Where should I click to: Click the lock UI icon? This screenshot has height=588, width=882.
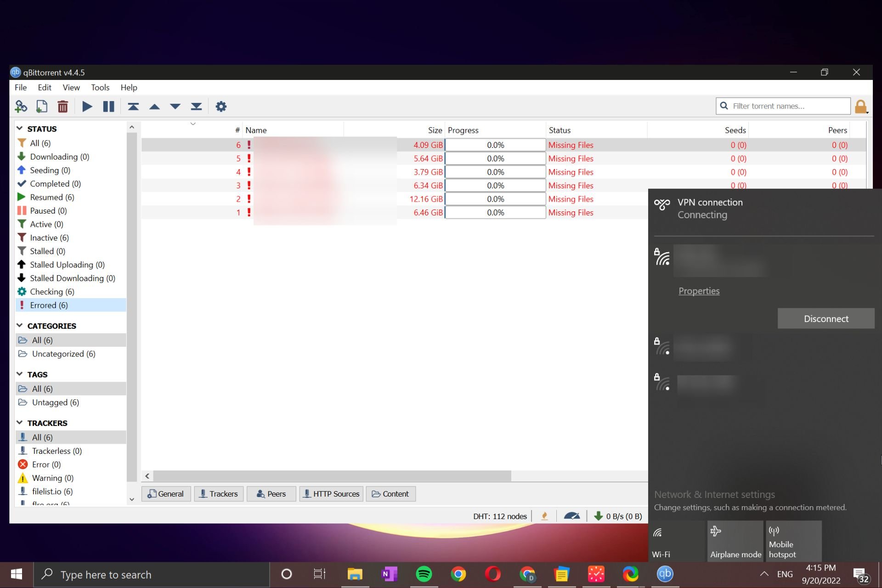tap(861, 107)
